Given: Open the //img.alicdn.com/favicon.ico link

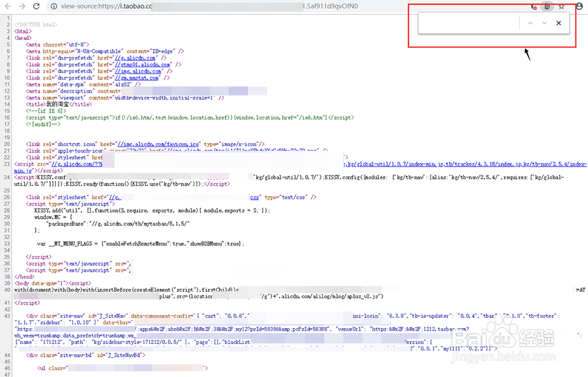Looking at the screenshot, I should pos(158,144).
